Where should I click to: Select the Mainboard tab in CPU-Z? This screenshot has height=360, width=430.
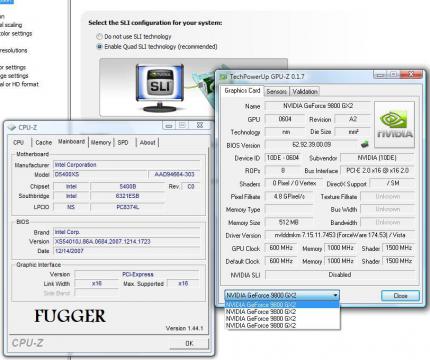[x=71, y=141]
